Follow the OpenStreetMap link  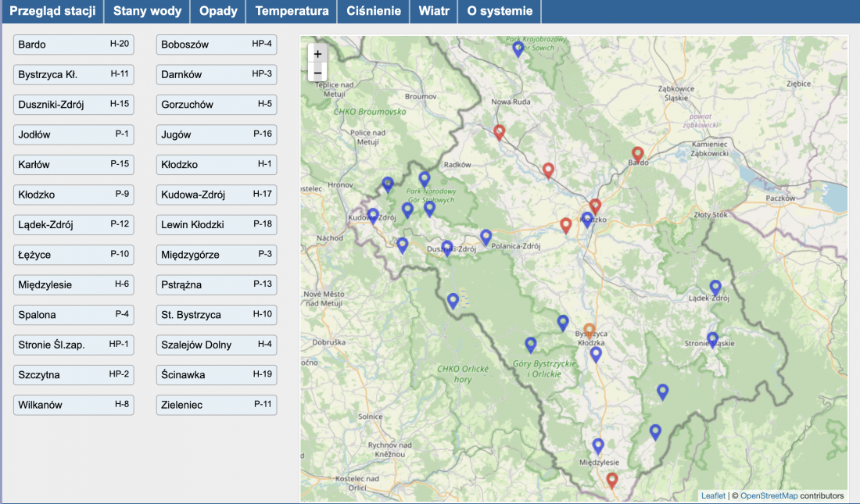[x=769, y=495]
